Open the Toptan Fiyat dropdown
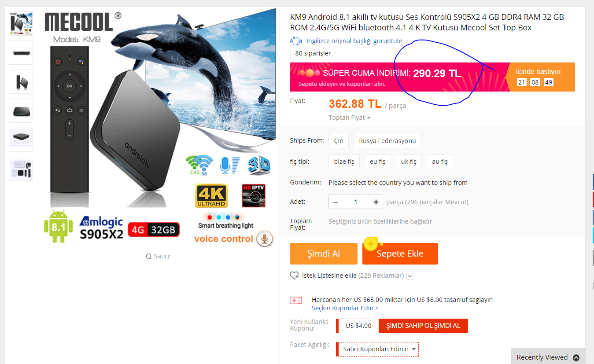The width and height of the screenshot is (594, 364). coord(350,118)
